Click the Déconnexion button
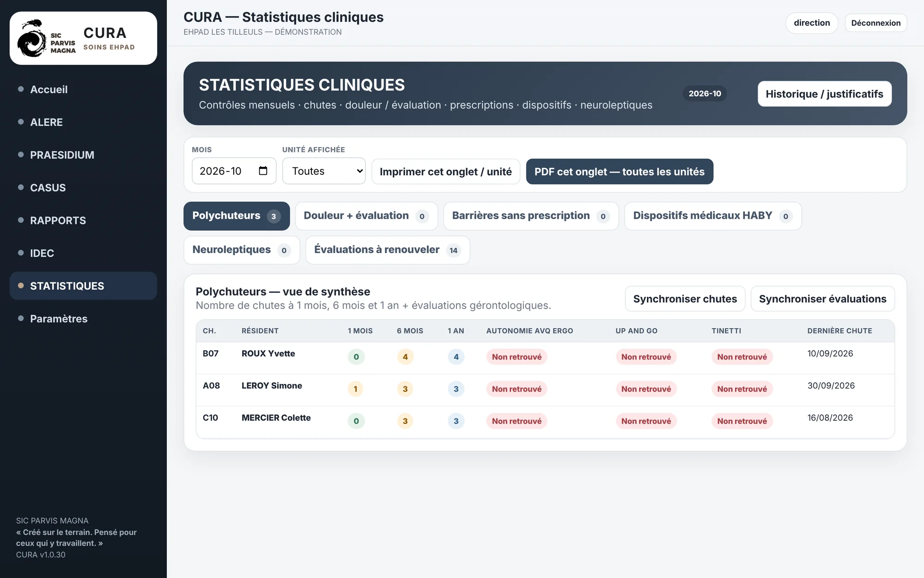This screenshot has height=578, width=924. 876,23
